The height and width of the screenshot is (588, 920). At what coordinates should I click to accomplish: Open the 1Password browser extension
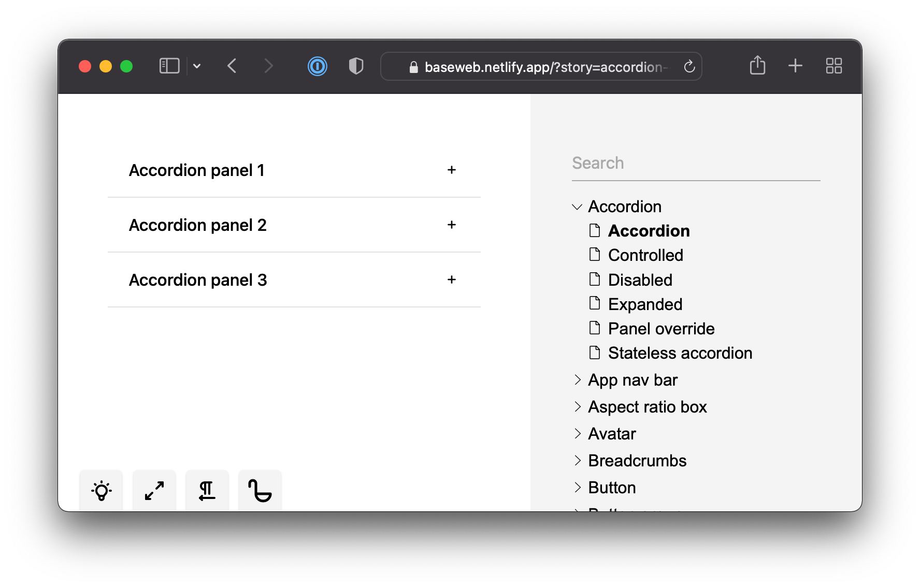[x=318, y=66]
